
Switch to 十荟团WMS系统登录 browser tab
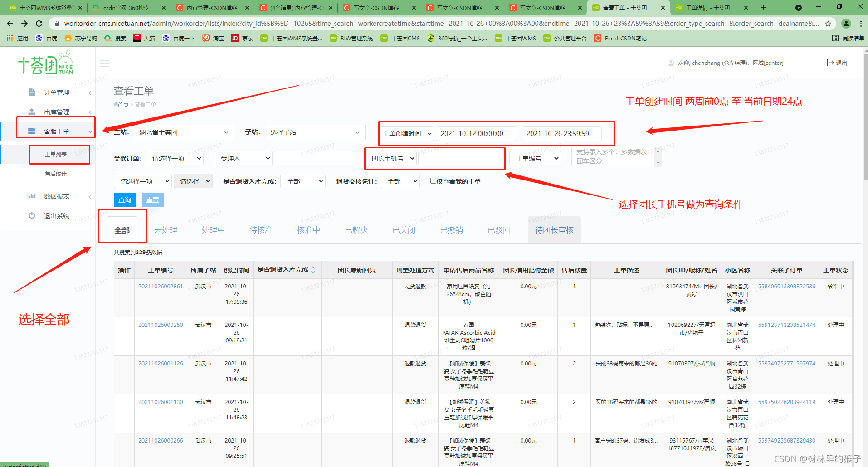(45, 8)
